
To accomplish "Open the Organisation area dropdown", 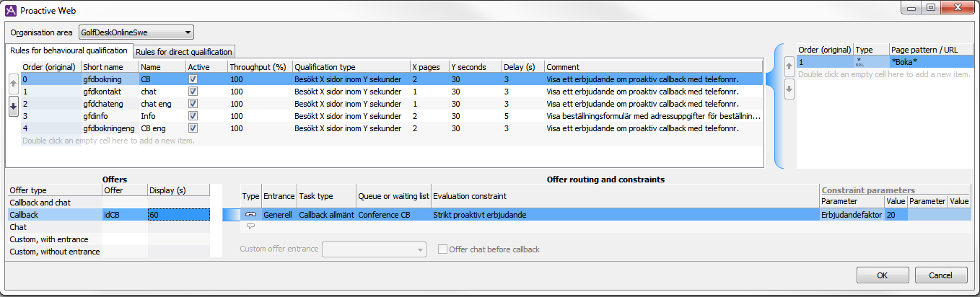I will tap(136, 32).
